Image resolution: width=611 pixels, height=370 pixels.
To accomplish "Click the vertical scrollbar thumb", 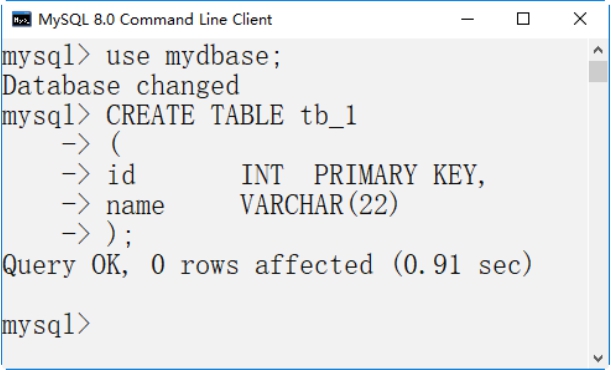I will (x=598, y=71).
